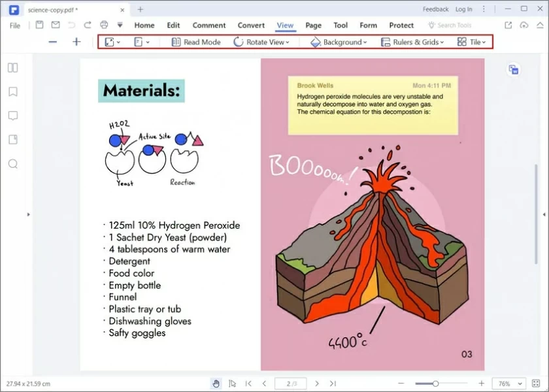The image size is (549, 392).
Task: Activate Tile view mode
Action: pos(472,42)
